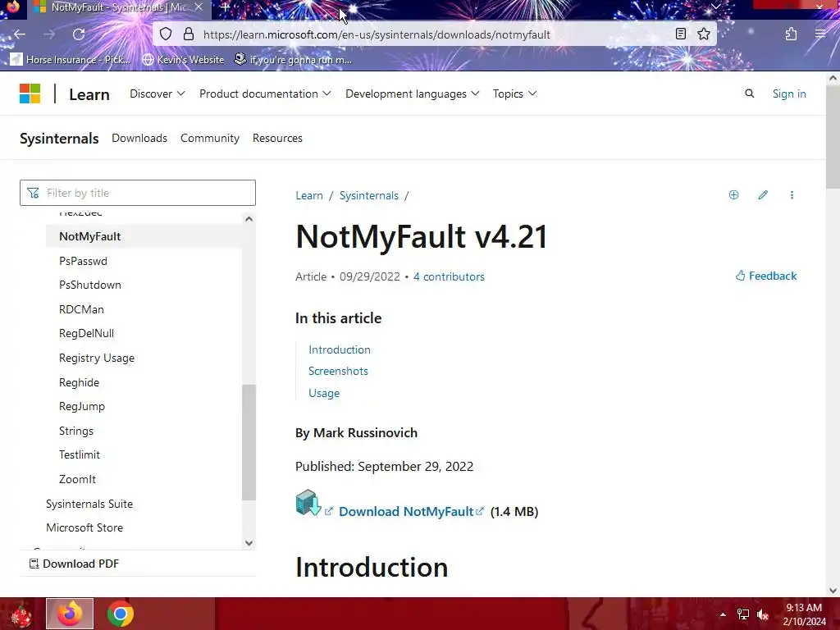Select RDCMan in the sidebar
The width and height of the screenshot is (840, 630).
coord(81,309)
